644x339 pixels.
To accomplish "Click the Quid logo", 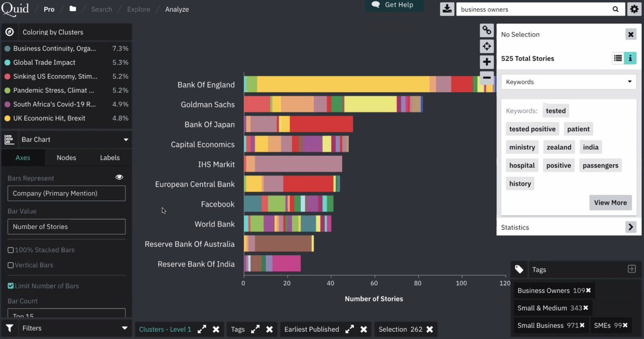I will pos(14,9).
